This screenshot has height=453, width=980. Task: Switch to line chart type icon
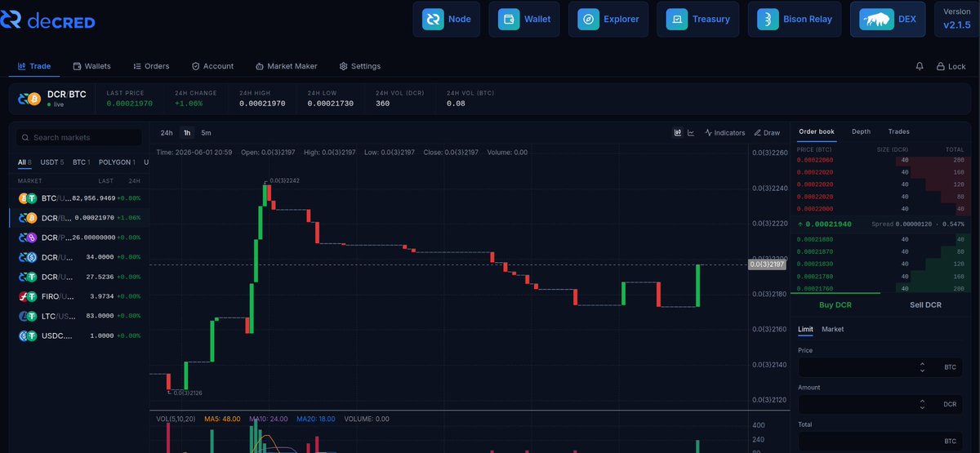pos(691,132)
